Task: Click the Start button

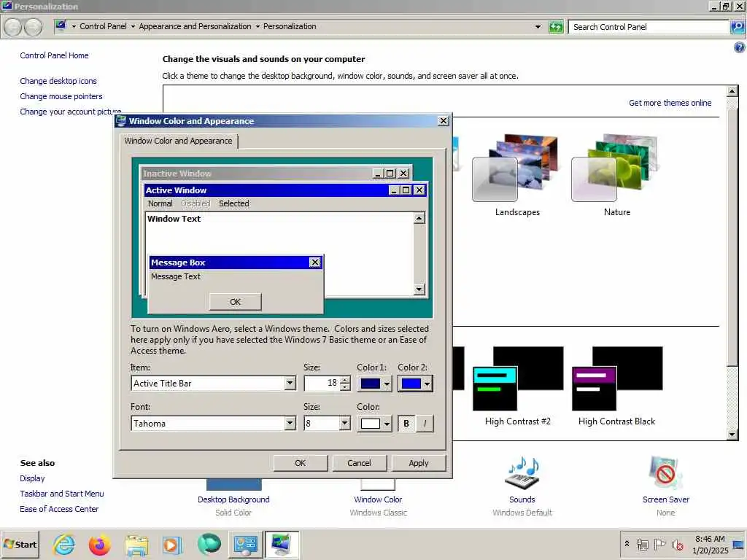Action: click(20, 544)
